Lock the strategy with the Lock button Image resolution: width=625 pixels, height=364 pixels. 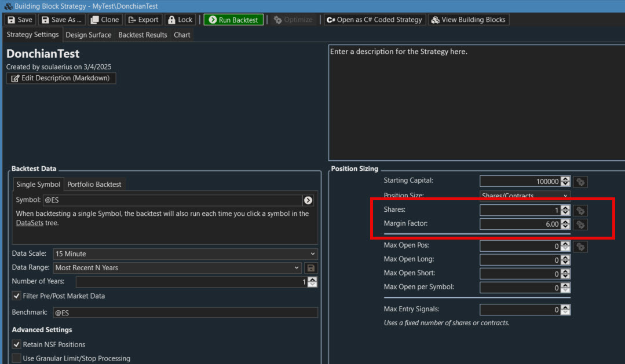coord(180,20)
